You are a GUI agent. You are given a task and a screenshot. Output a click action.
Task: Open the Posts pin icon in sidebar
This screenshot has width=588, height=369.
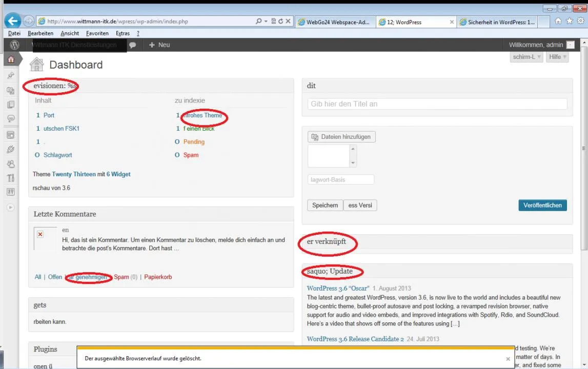click(x=11, y=75)
